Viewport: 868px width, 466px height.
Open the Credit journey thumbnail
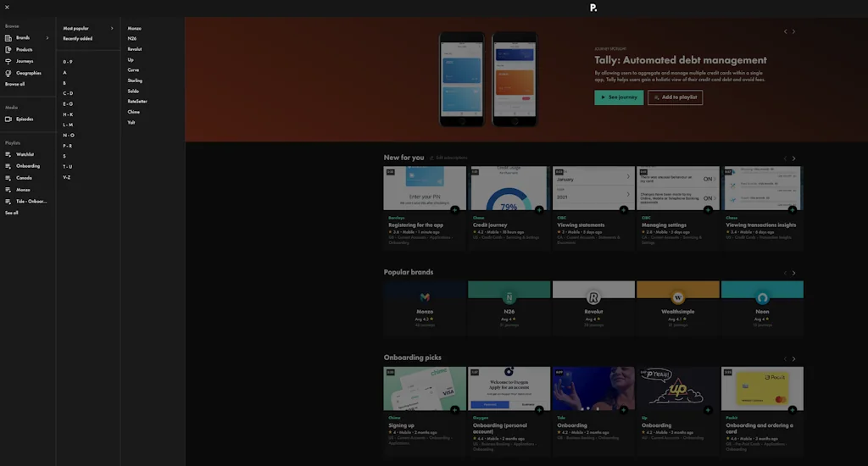click(509, 188)
